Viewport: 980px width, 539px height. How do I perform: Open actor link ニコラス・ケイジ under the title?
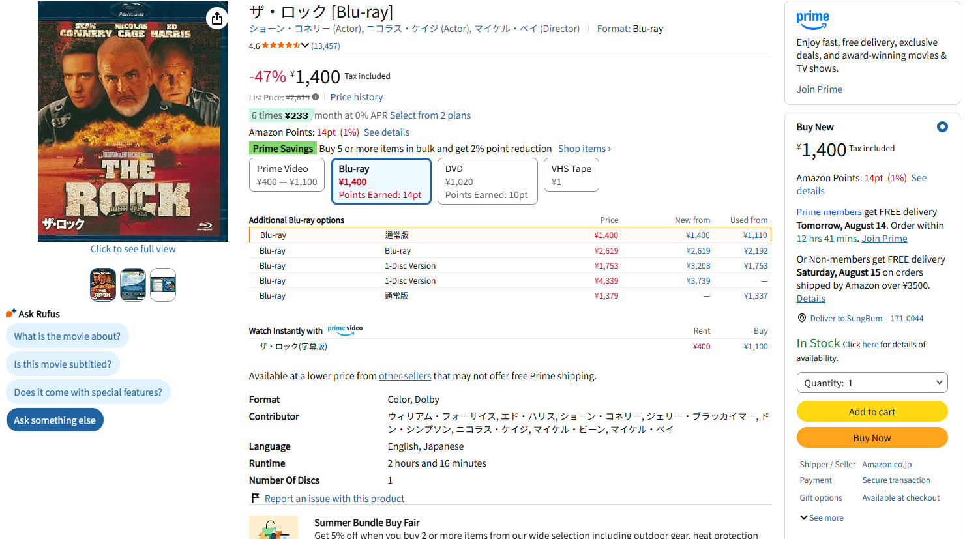pos(402,29)
